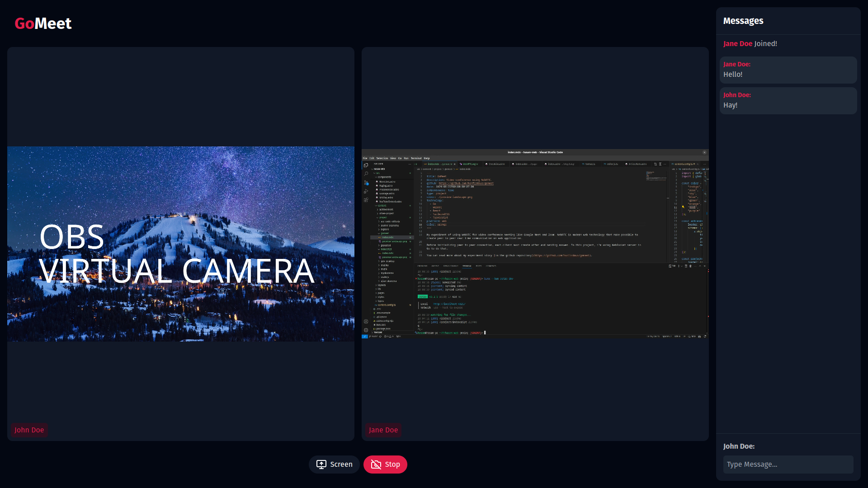Expand the achievement folder in explorer
Image resolution: width=868 pixels, height=488 pixels.
click(x=386, y=210)
